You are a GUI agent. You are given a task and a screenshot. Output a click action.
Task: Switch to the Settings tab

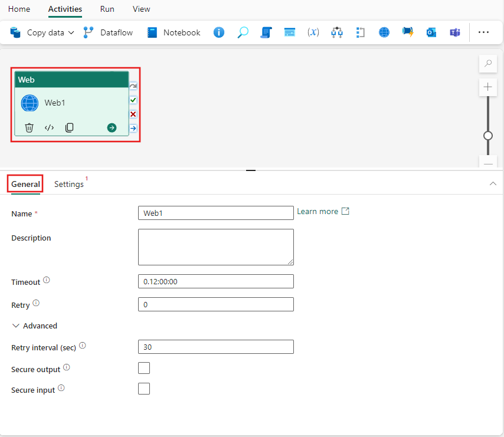tap(68, 184)
